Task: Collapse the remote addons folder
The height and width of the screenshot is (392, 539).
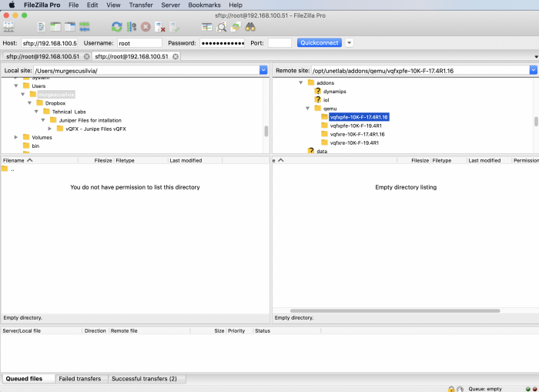Action: [x=301, y=82]
